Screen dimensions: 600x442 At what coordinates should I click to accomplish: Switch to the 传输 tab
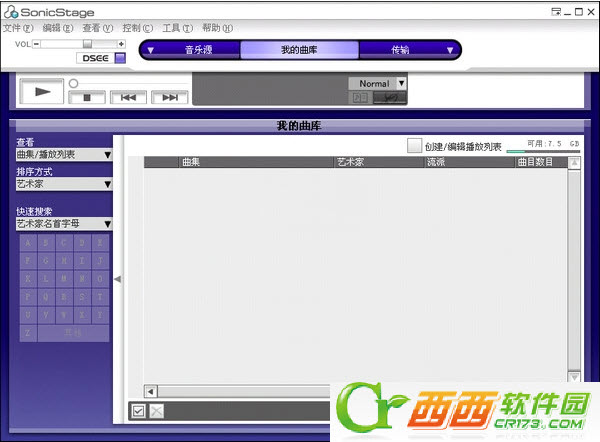[x=400, y=50]
